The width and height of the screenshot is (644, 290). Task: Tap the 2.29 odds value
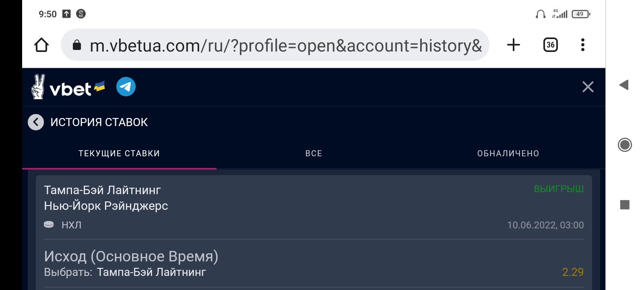coord(572,272)
